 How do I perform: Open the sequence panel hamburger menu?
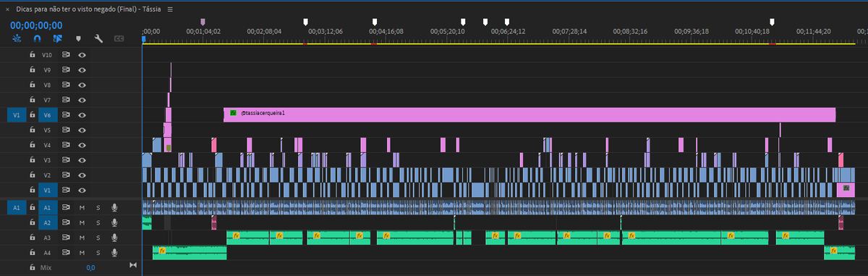[170, 9]
